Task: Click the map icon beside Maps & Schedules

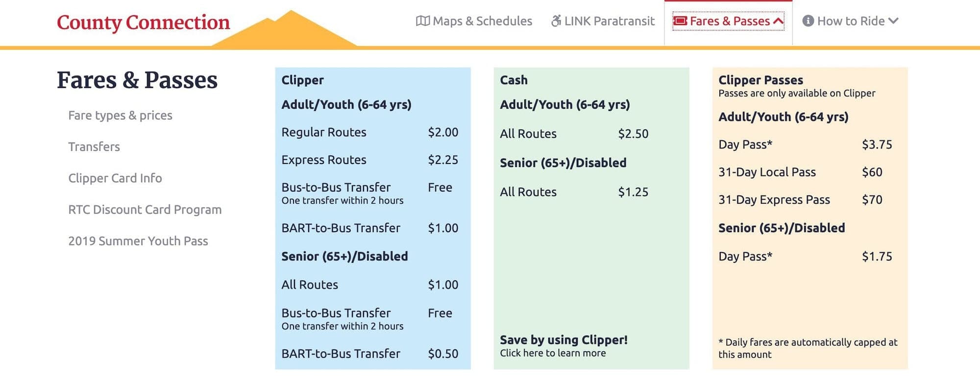Action: (422, 21)
